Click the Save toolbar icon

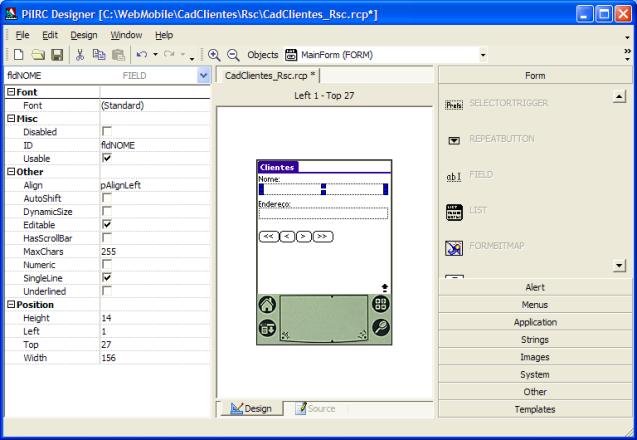[56, 54]
